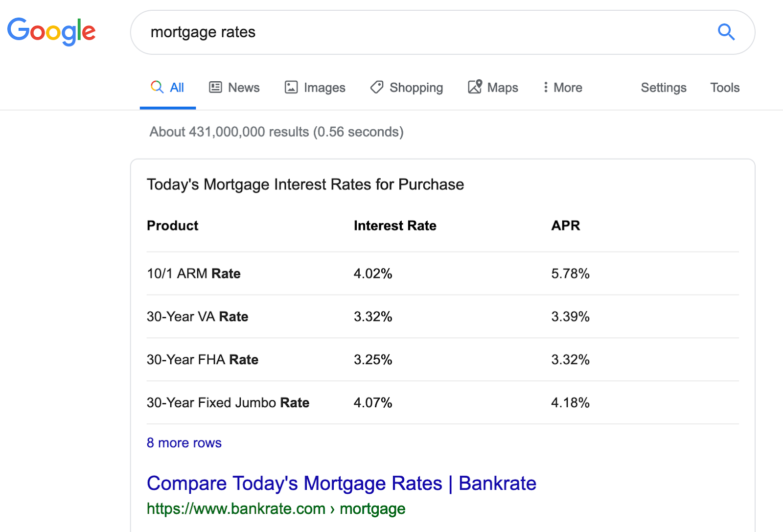783x532 pixels.
Task: Click the blue search magnifier icon
Action: point(726,32)
